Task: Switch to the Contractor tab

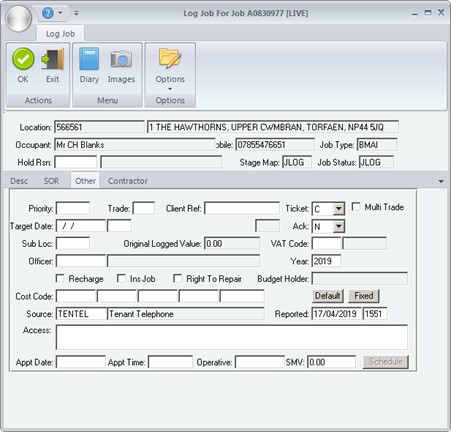Action: (x=128, y=181)
